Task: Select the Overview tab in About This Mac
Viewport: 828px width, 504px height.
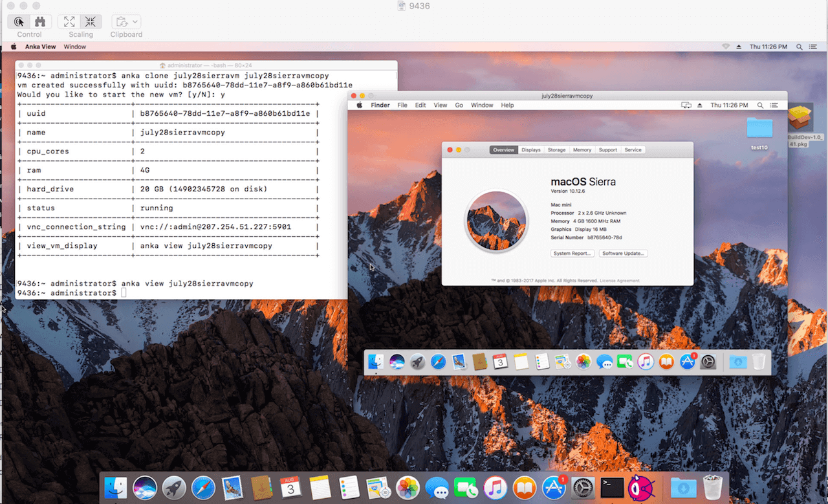Action: click(x=503, y=149)
